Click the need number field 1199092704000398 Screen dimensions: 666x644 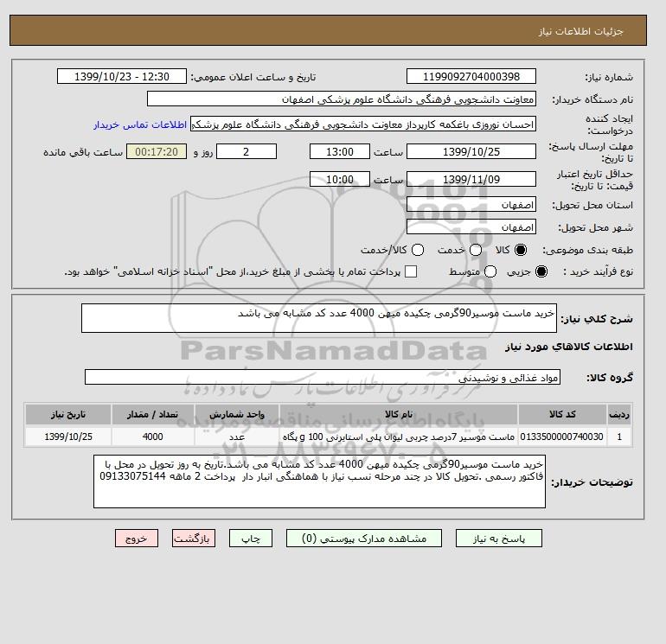pyautogui.click(x=471, y=77)
